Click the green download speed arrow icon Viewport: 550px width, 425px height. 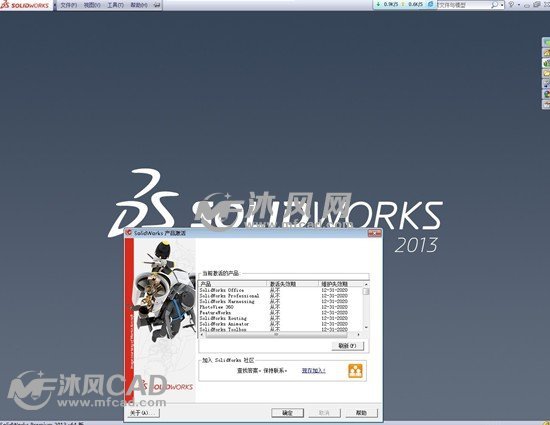pos(378,5)
